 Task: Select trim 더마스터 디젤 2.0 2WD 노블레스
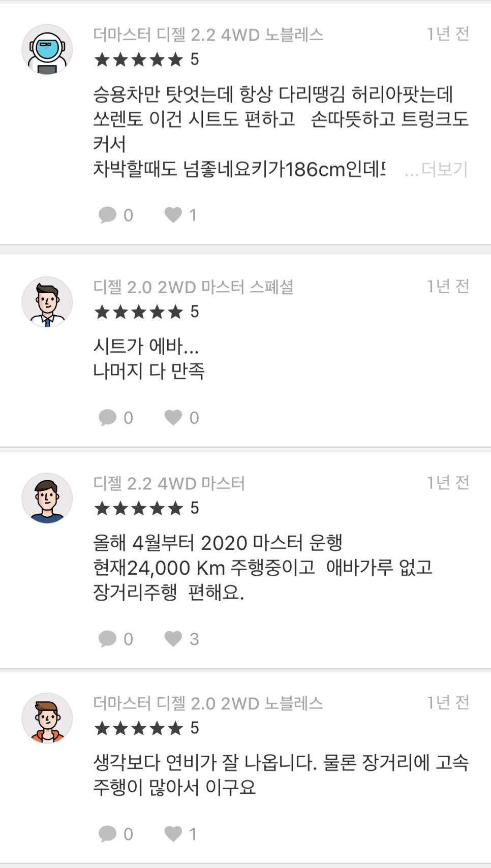click(208, 703)
